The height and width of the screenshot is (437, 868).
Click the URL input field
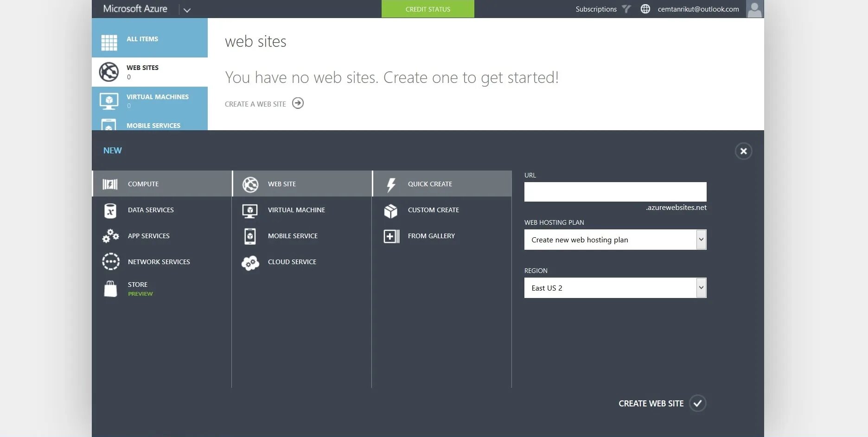click(x=615, y=192)
